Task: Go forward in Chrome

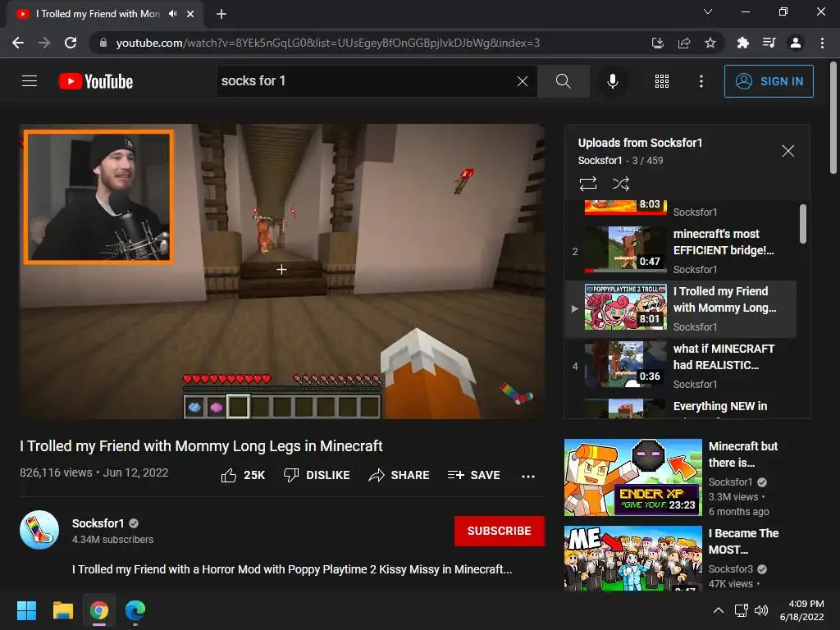Action: point(44,43)
